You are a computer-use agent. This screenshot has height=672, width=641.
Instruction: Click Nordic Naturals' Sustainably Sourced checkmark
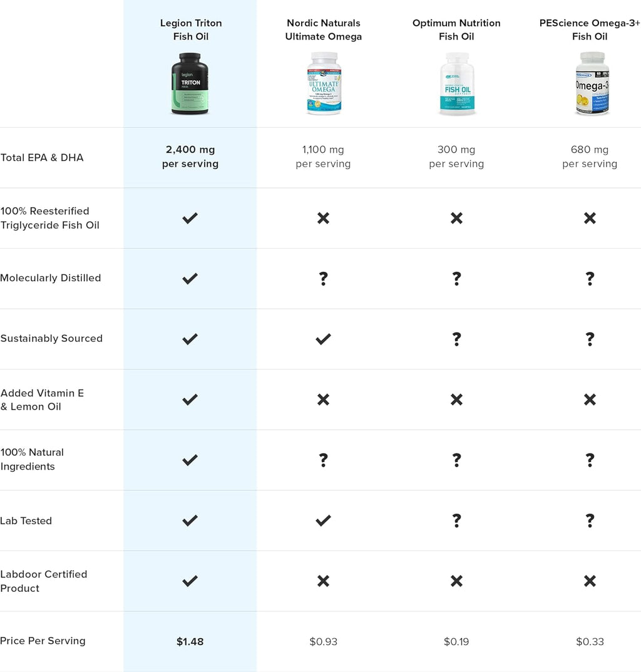click(323, 339)
